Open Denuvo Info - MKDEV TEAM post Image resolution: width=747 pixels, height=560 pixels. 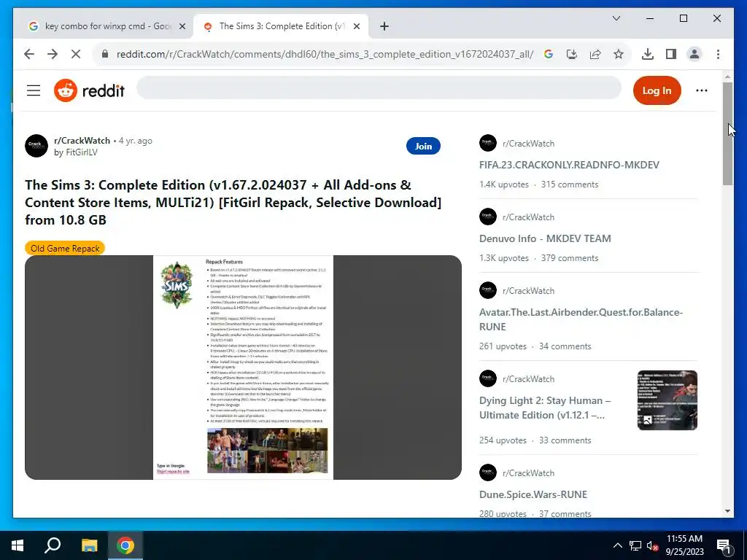[544, 238]
